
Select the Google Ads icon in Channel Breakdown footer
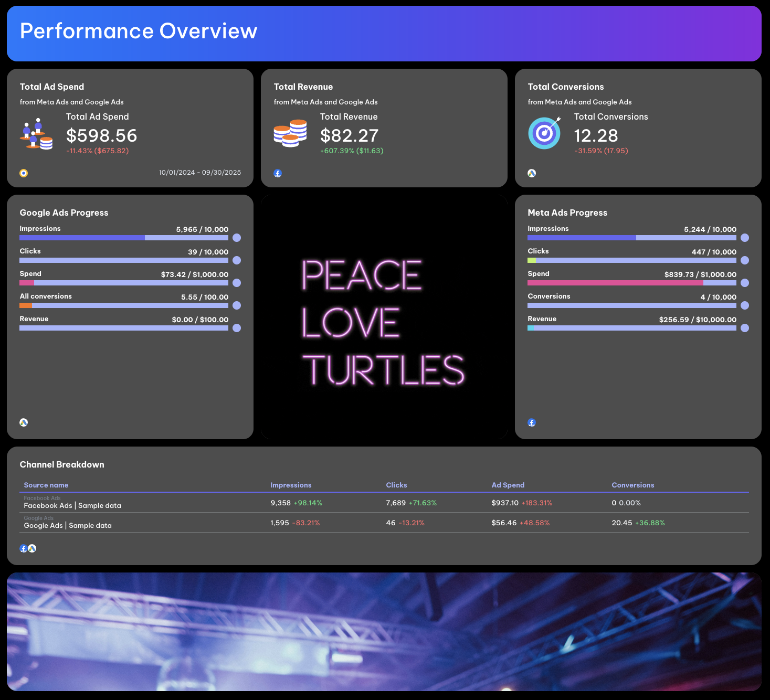[x=32, y=548]
